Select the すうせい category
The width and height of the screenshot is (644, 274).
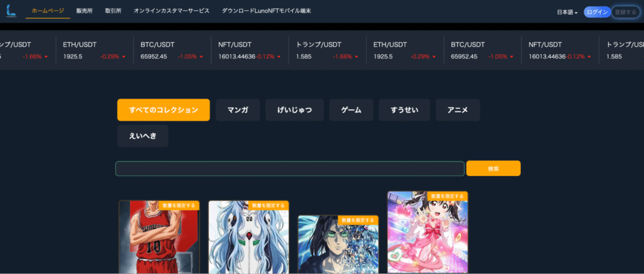(x=404, y=110)
